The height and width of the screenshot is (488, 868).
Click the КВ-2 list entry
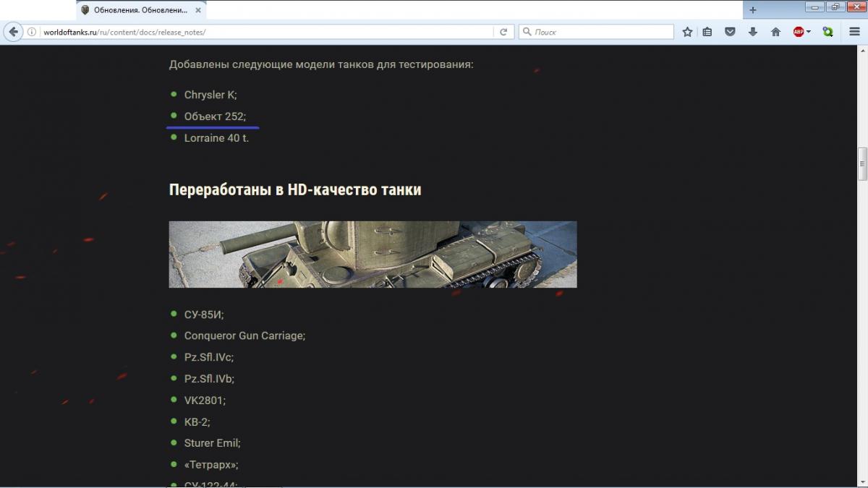(x=197, y=421)
